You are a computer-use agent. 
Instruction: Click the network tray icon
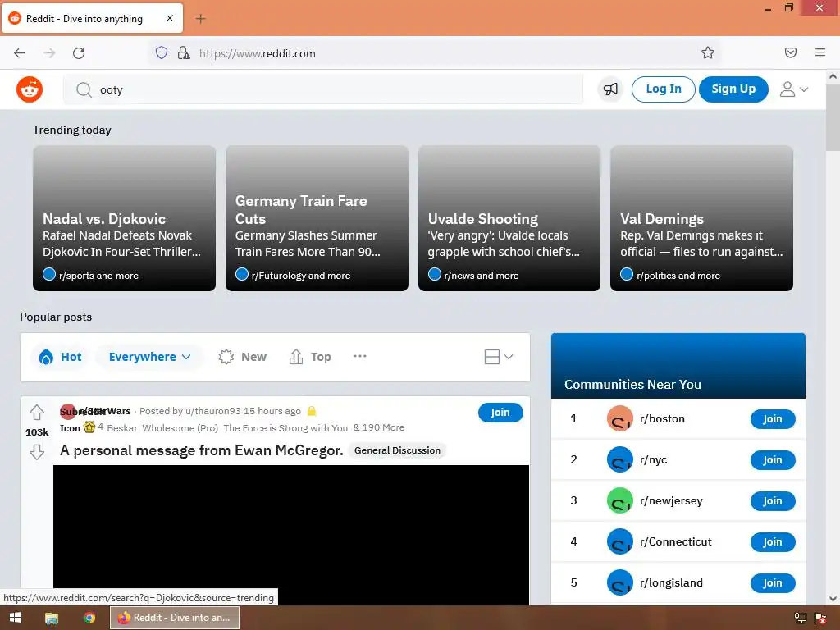(x=801, y=619)
